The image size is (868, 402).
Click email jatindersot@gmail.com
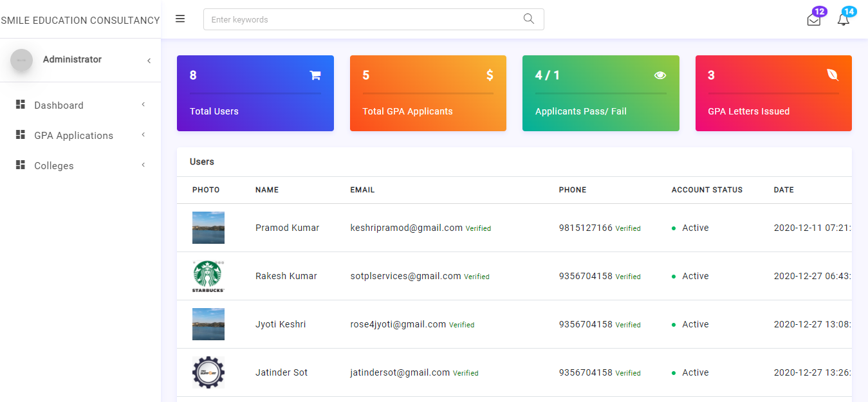point(400,372)
